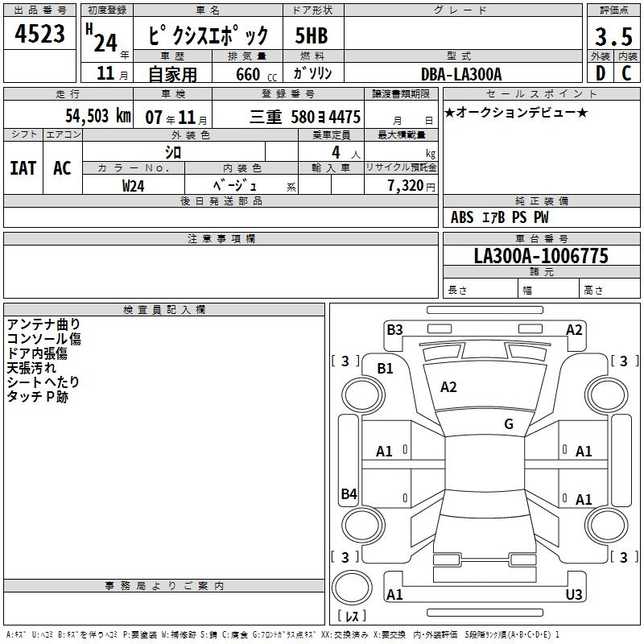The image size is (644, 644).
Task: Select the W24 color number cell
Action: 134,185
